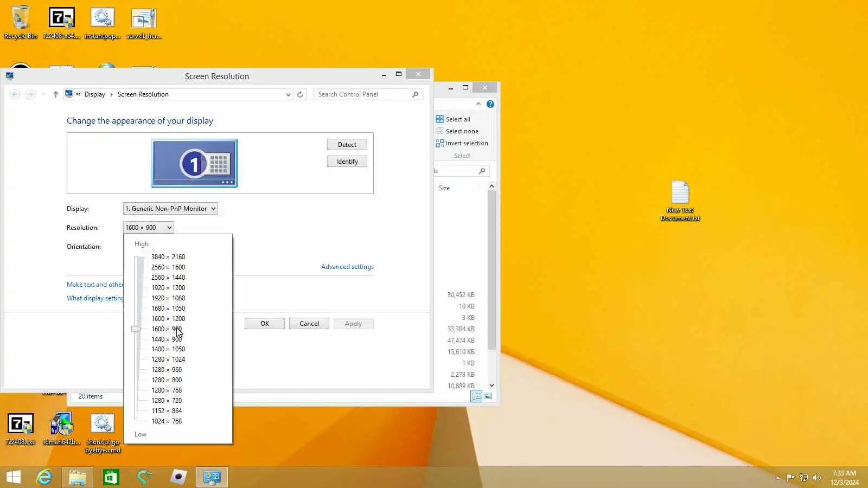Choose 1600 × 1200 resolution
This screenshot has width=868, height=488.
click(x=168, y=319)
